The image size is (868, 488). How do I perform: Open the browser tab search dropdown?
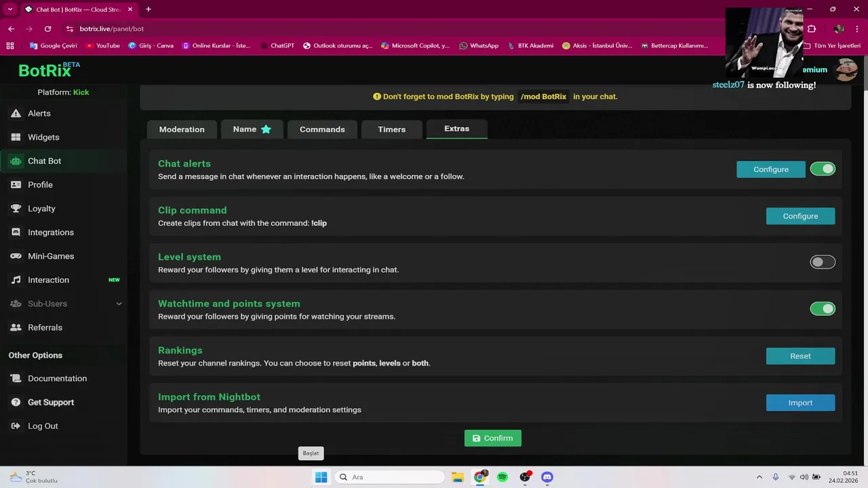point(10,9)
